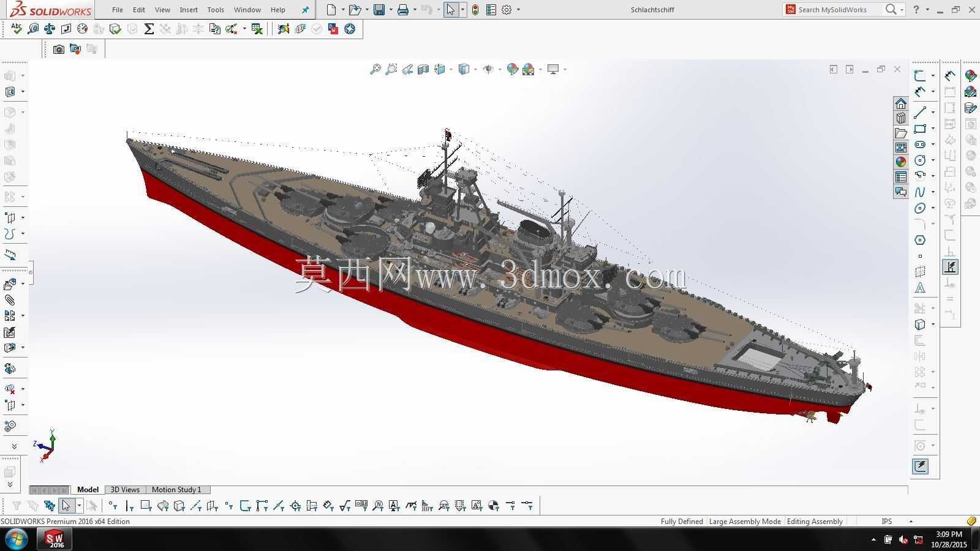Image resolution: width=980 pixels, height=551 pixels.
Task: Toggle Filter Edges in selection filter toolbar
Action: (129, 506)
